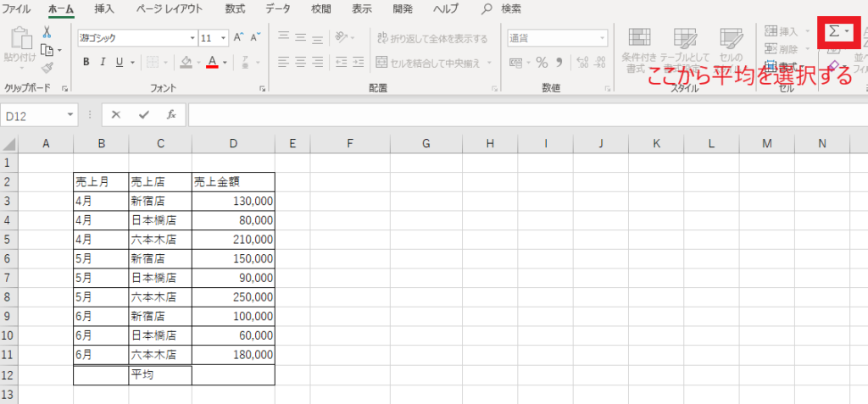
Task: Select column D header
Action: (234, 144)
